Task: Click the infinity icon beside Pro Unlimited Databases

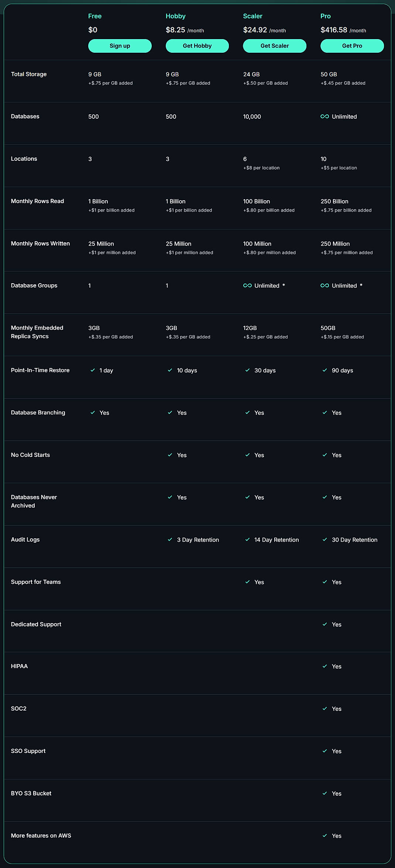Action: pos(324,116)
